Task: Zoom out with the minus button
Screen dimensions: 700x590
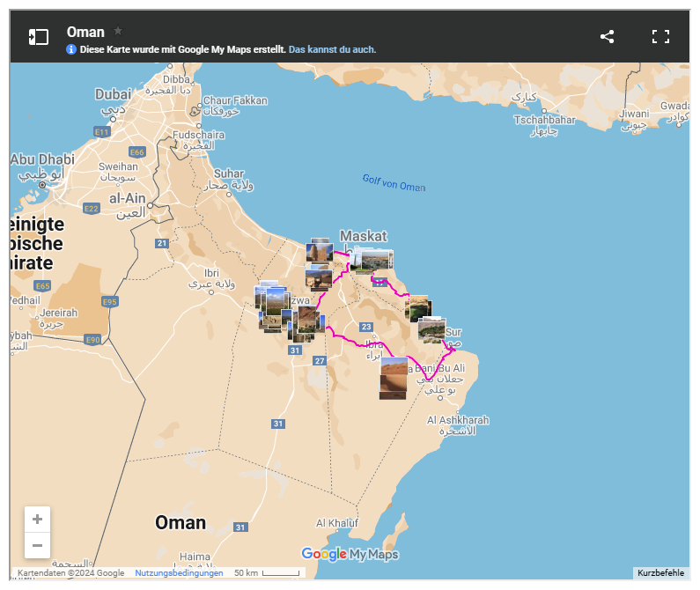Action: [38, 545]
